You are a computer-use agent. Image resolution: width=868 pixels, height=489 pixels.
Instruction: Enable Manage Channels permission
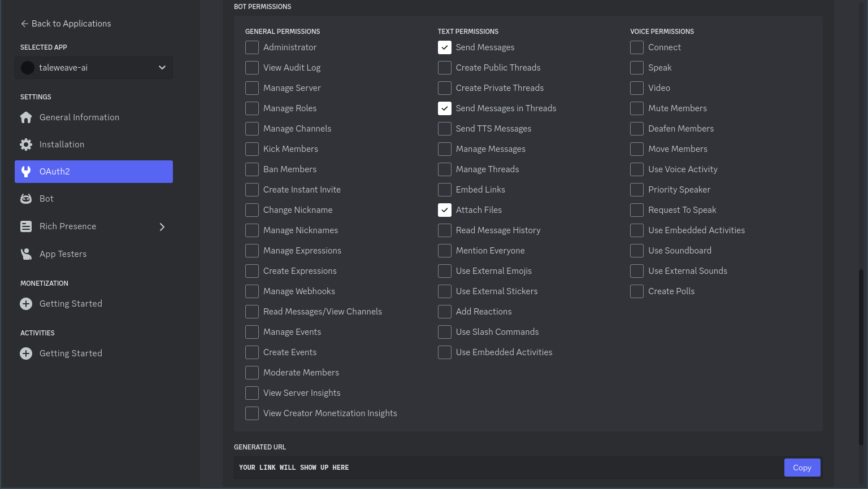pos(252,129)
